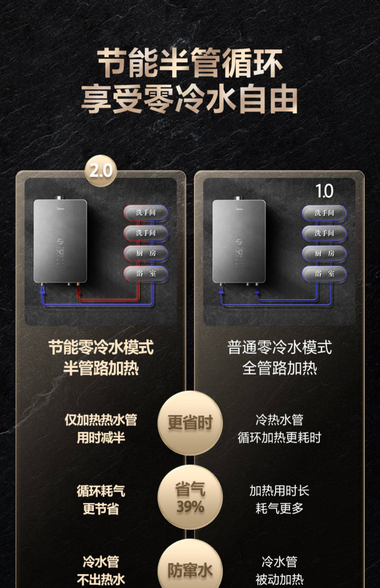This screenshot has height=588, width=380.
Task: Click the gold 2.0 version badge
Action: (x=101, y=171)
